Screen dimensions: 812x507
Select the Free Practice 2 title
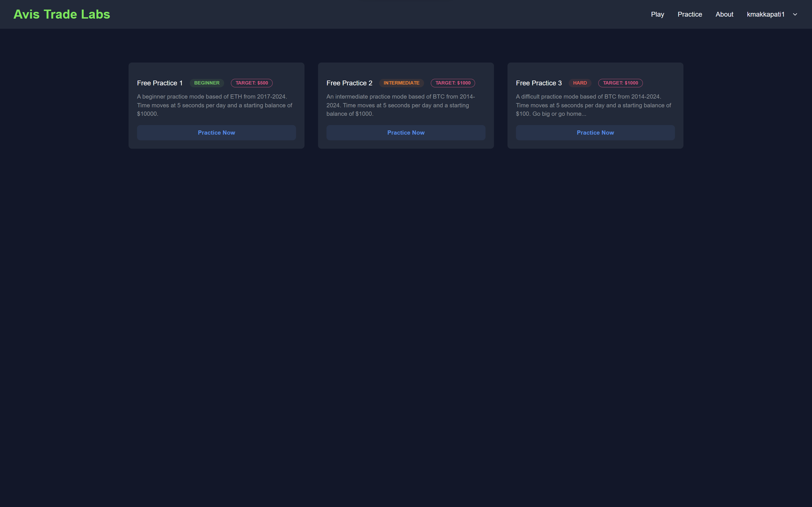coord(349,83)
